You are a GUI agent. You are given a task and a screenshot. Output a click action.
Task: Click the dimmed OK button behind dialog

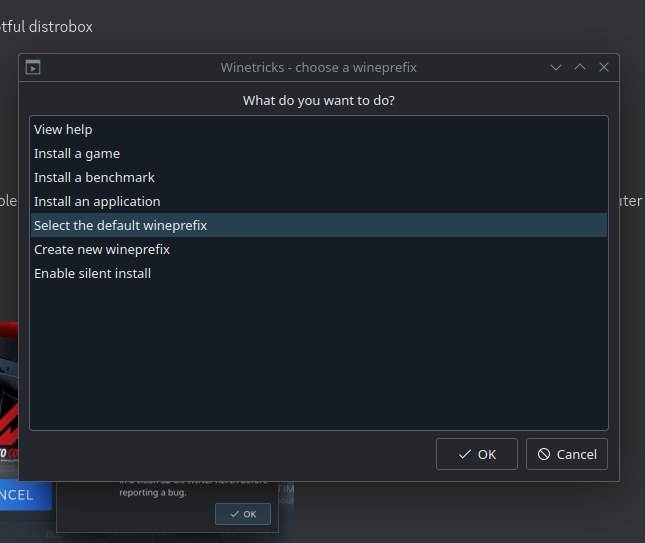(242, 513)
